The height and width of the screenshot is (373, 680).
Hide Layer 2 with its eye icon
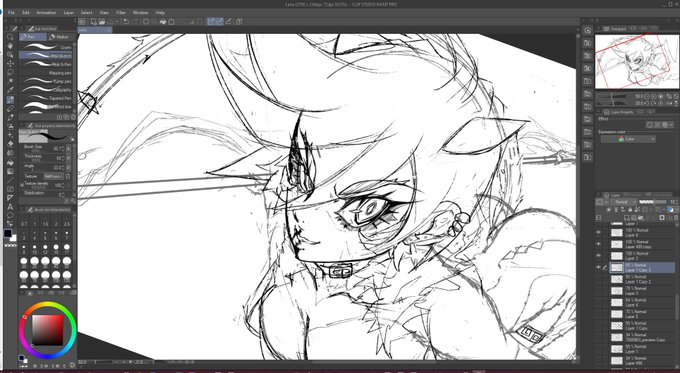click(598, 256)
